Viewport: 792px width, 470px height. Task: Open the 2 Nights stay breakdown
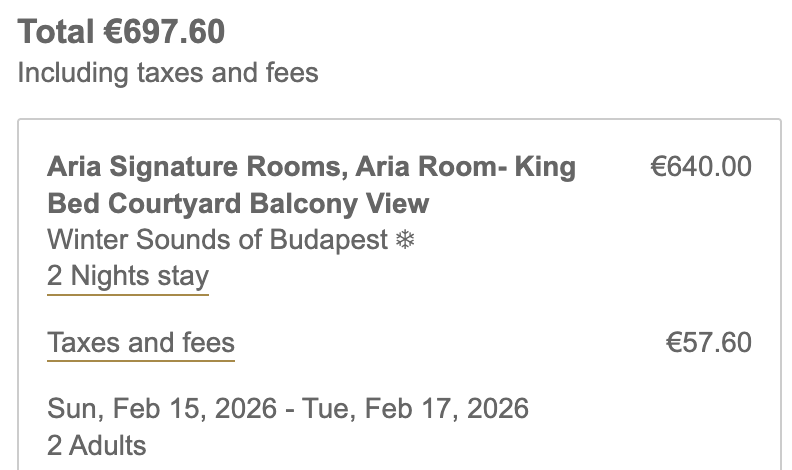click(127, 276)
